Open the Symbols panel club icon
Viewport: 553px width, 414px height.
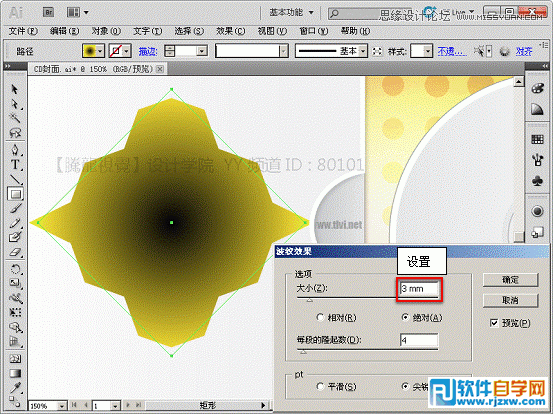(537, 182)
